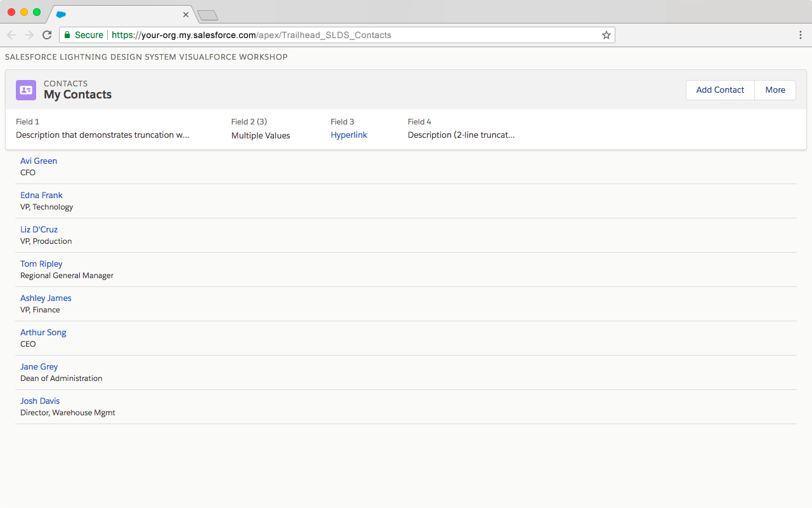Screen dimensions: 812x508
Task: Click the VP, Technology title text
Action: coord(47,207)
